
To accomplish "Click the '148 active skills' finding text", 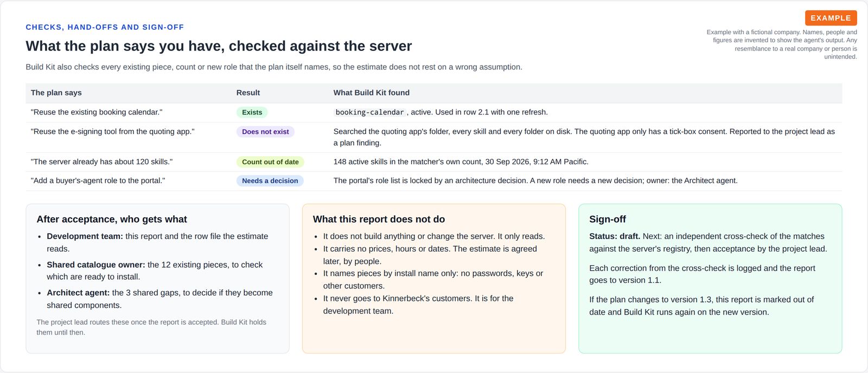I will tap(461, 162).
